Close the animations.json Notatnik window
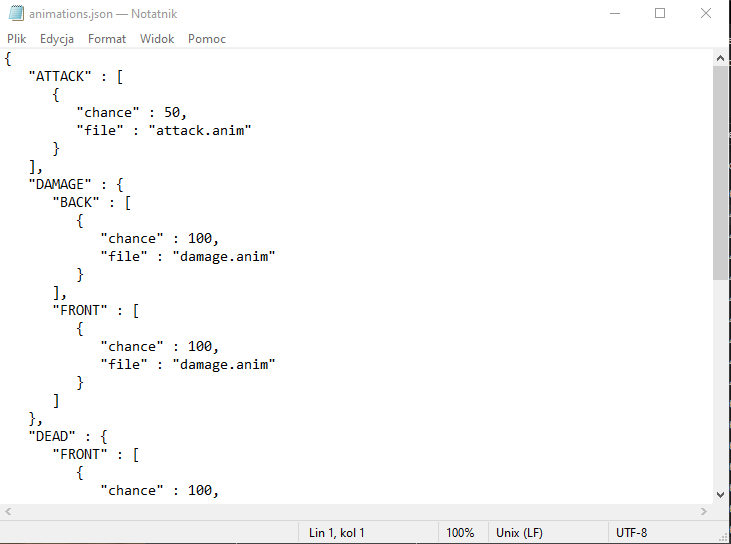 [706, 14]
